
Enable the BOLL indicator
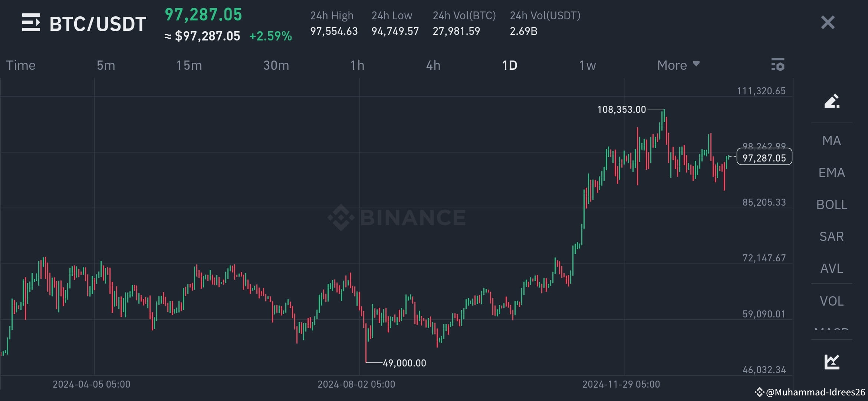[832, 204]
